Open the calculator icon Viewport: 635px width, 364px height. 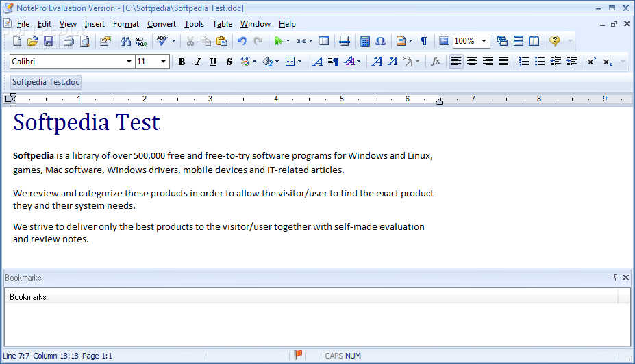(x=365, y=41)
